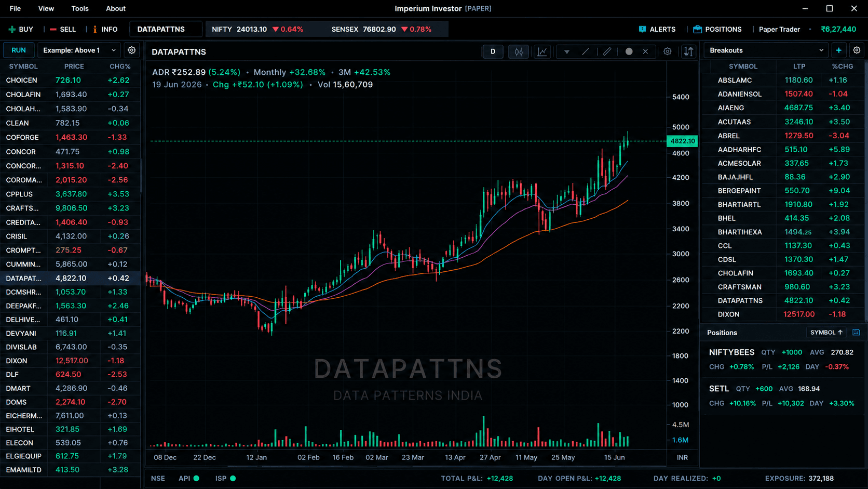Click the NIFTY index ticker

coord(257,29)
